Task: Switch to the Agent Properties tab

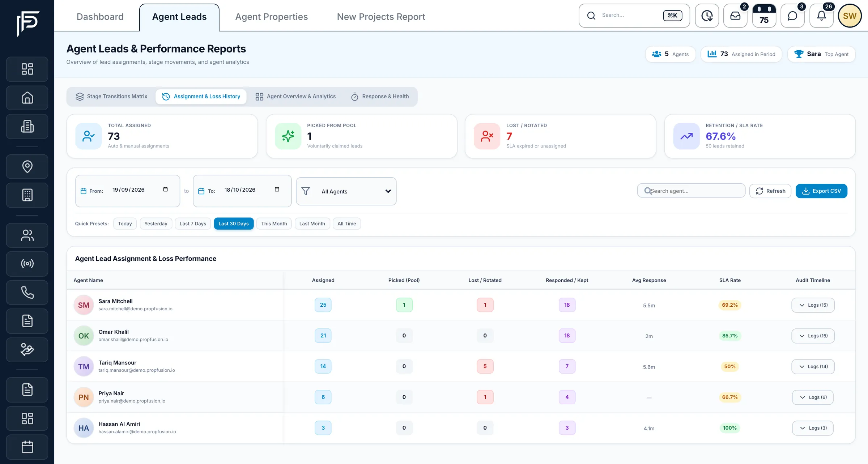Action: click(271, 17)
